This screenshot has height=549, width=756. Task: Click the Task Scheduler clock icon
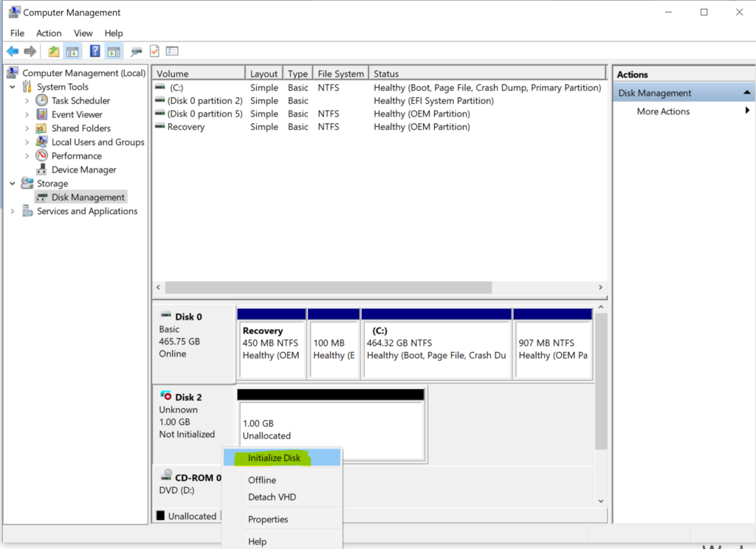tap(42, 100)
